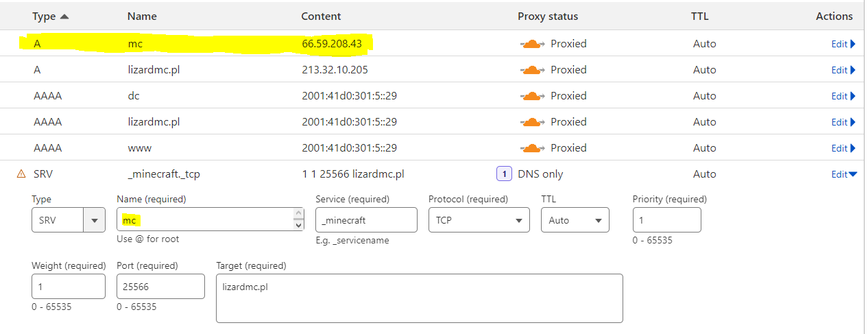
Task: Click the Port field containing 25566
Action: tap(160, 287)
